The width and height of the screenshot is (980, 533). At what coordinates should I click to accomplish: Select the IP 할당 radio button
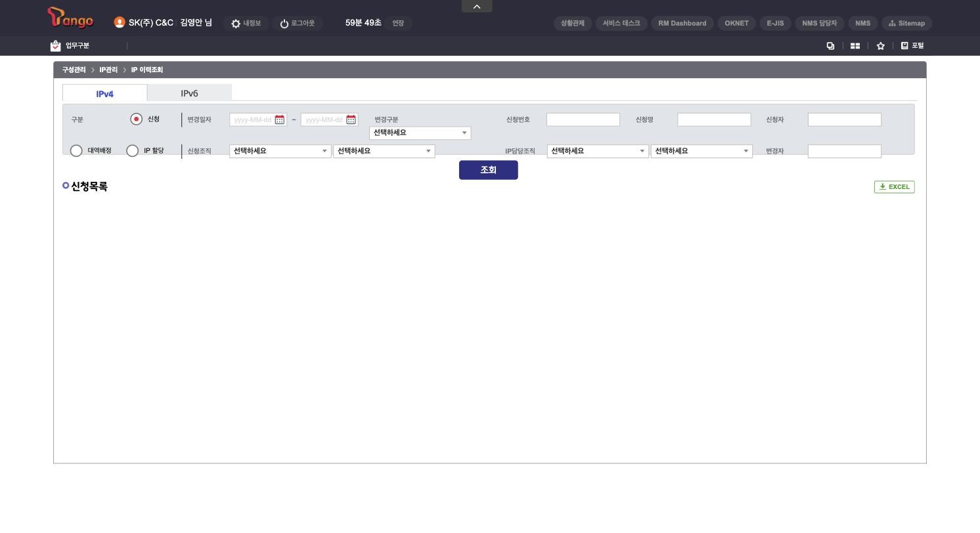point(133,151)
